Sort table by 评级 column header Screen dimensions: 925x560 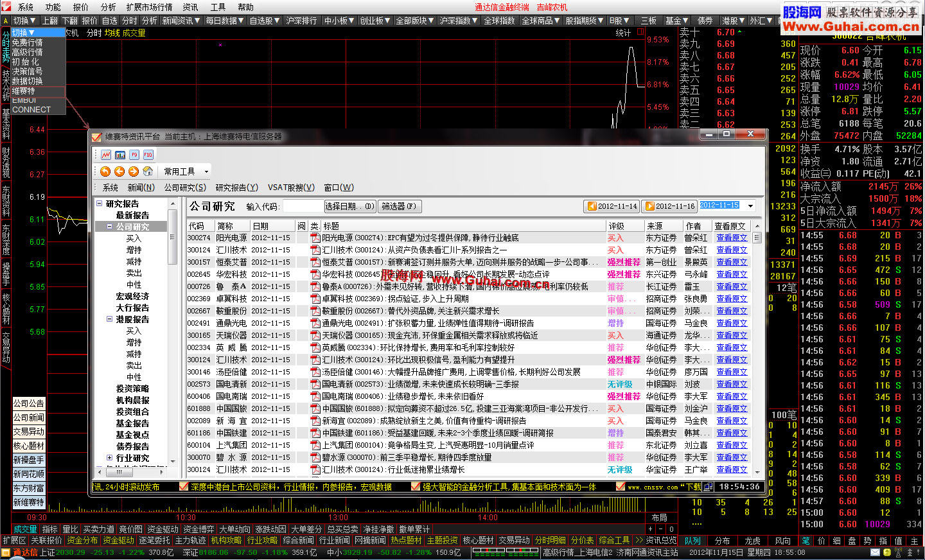(x=625, y=226)
